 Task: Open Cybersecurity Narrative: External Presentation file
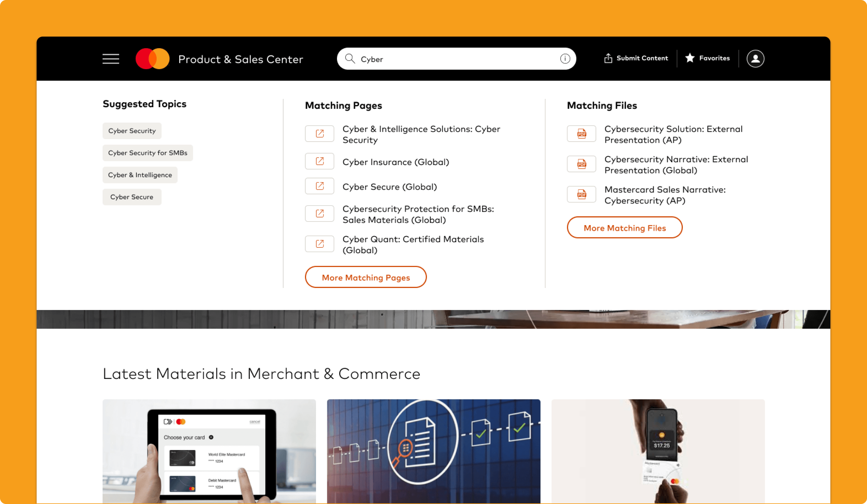676,165
